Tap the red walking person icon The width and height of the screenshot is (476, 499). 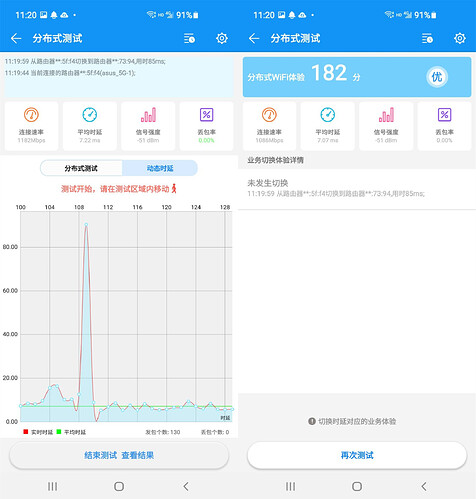[174, 189]
